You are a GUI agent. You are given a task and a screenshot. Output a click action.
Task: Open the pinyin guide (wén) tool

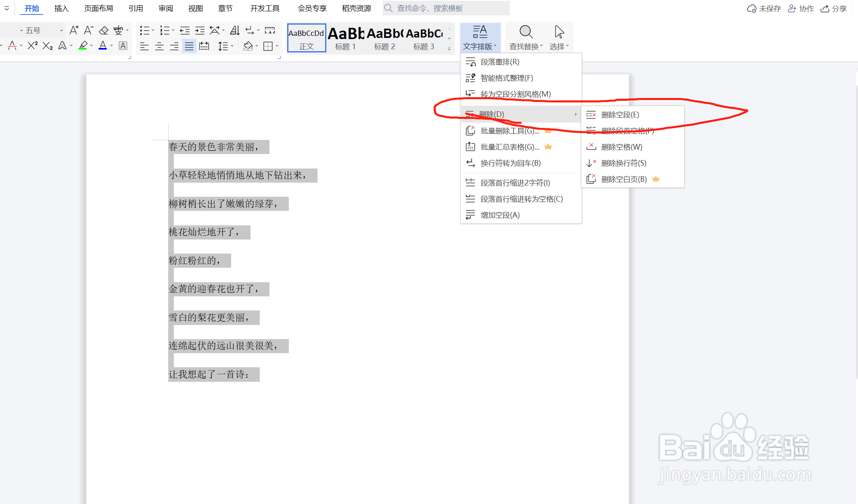coord(118,30)
